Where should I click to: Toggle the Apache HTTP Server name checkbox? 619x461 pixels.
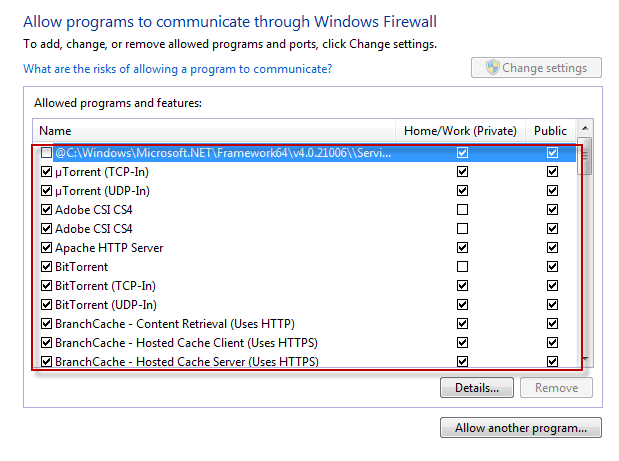(x=47, y=248)
